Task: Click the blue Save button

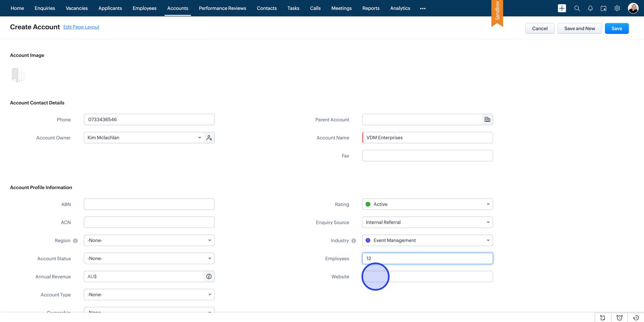Action: [617, 29]
